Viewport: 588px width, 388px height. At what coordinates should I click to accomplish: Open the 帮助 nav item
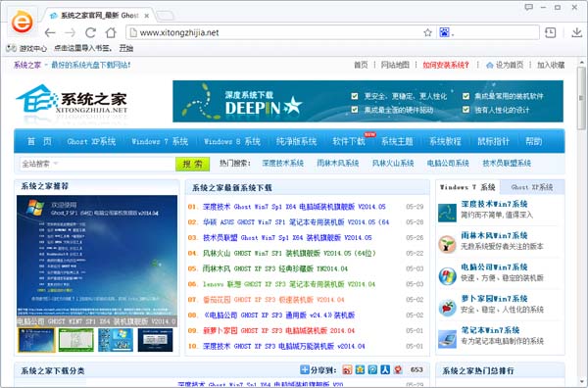(534, 141)
